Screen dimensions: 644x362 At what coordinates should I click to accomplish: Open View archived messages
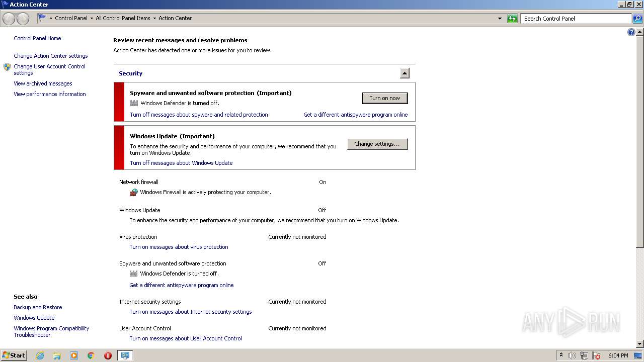(x=43, y=83)
